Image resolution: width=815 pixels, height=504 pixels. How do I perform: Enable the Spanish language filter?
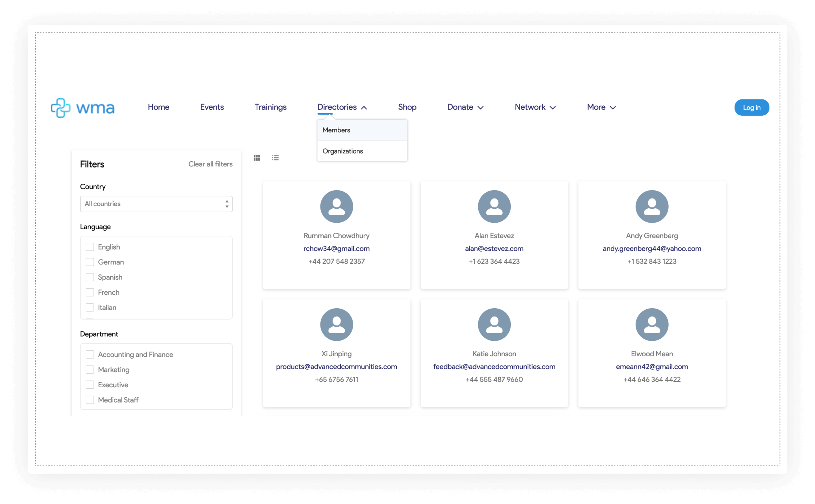90,277
